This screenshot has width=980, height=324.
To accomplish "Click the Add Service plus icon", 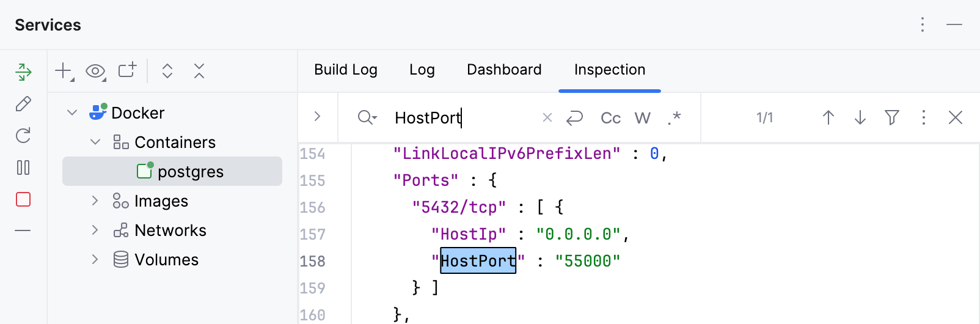I will (x=63, y=71).
